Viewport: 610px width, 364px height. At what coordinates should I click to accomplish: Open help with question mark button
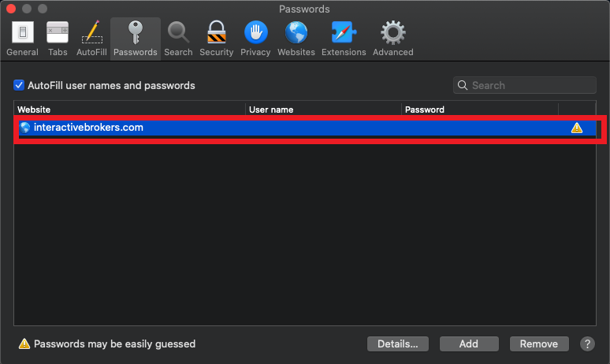(587, 344)
